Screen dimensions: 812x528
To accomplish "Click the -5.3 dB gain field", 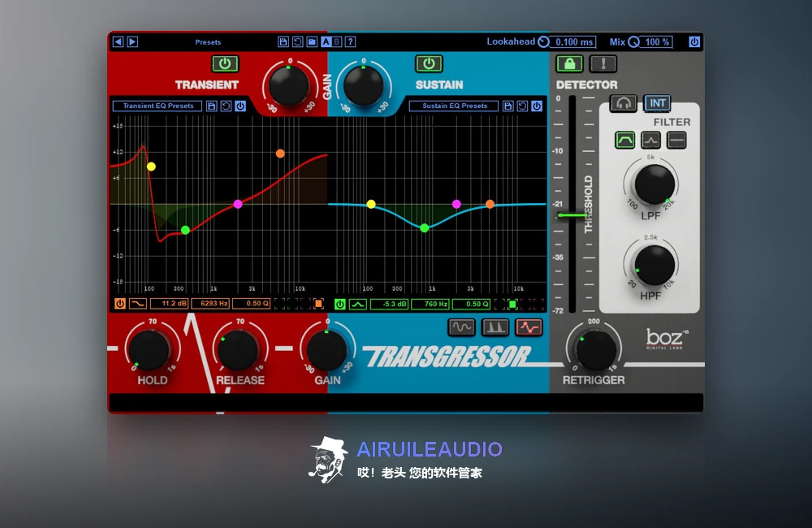I will tap(390, 304).
